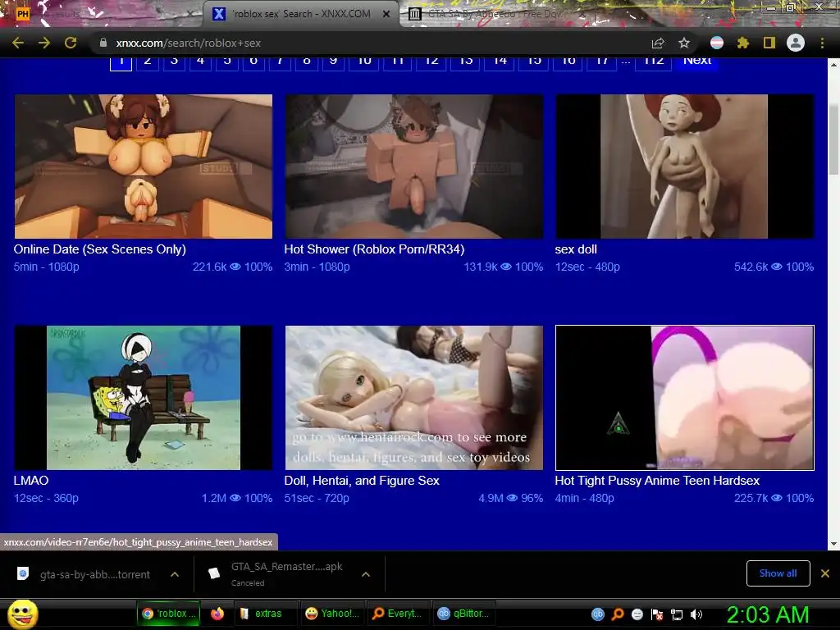Open the profile avatar menu
The height and width of the screenshot is (630, 840).
tap(796, 43)
